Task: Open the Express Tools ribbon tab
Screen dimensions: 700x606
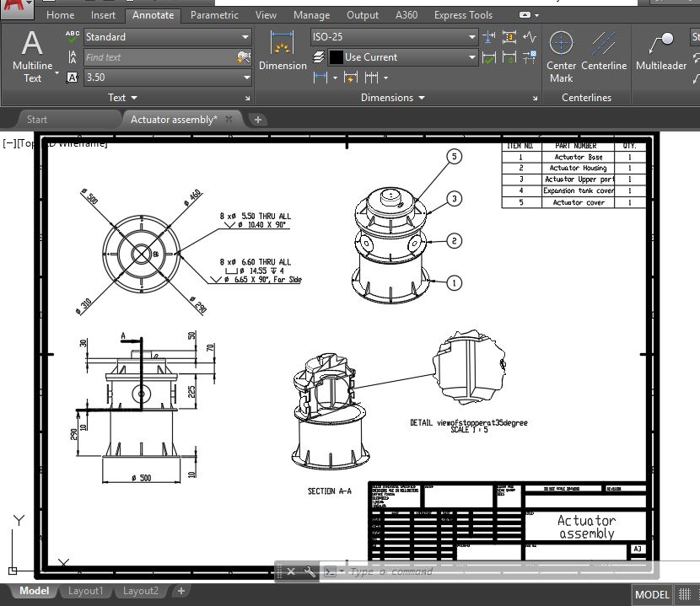Action: [x=463, y=15]
